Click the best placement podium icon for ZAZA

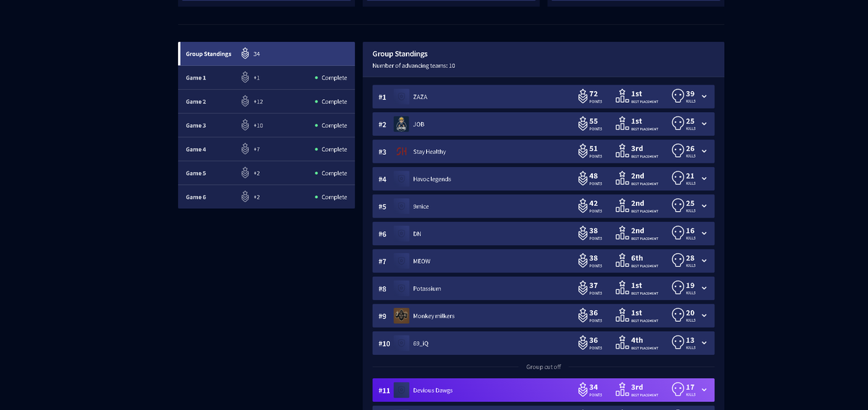(622, 96)
